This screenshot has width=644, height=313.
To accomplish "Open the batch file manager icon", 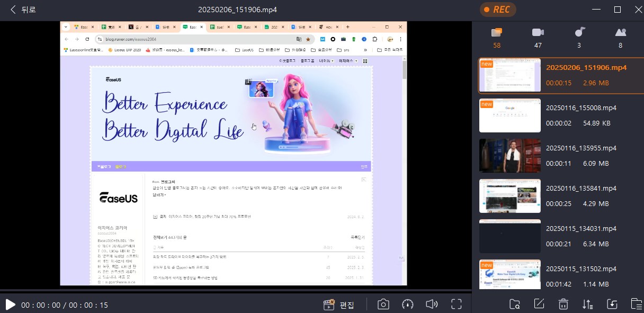I will point(636,303).
